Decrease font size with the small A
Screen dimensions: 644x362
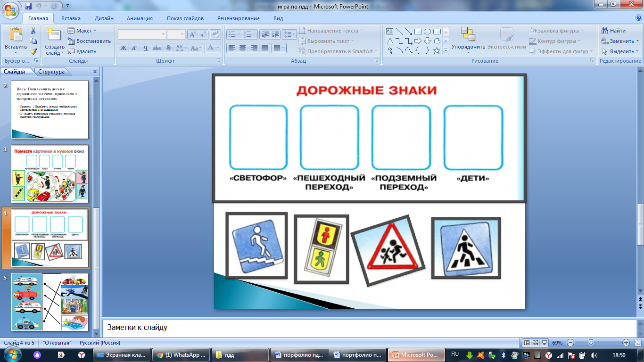click(x=203, y=34)
